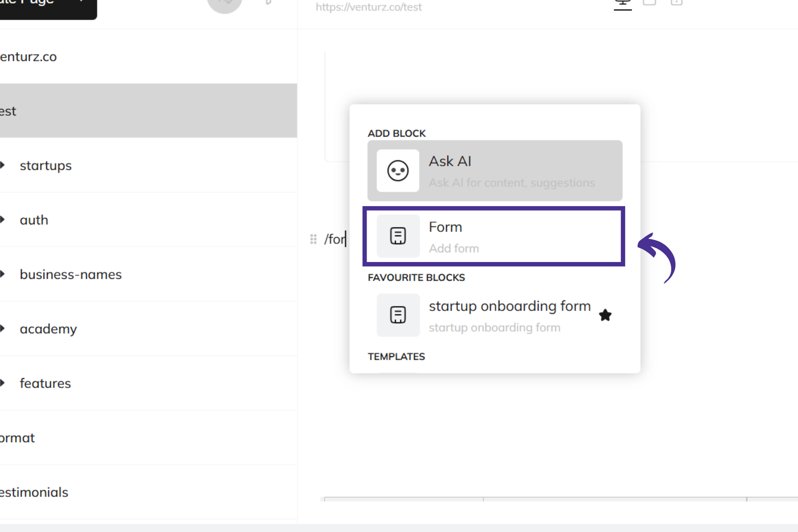Switch to desktop preview device icon
This screenshot has width=798, height=532.
tap(622, 4)
